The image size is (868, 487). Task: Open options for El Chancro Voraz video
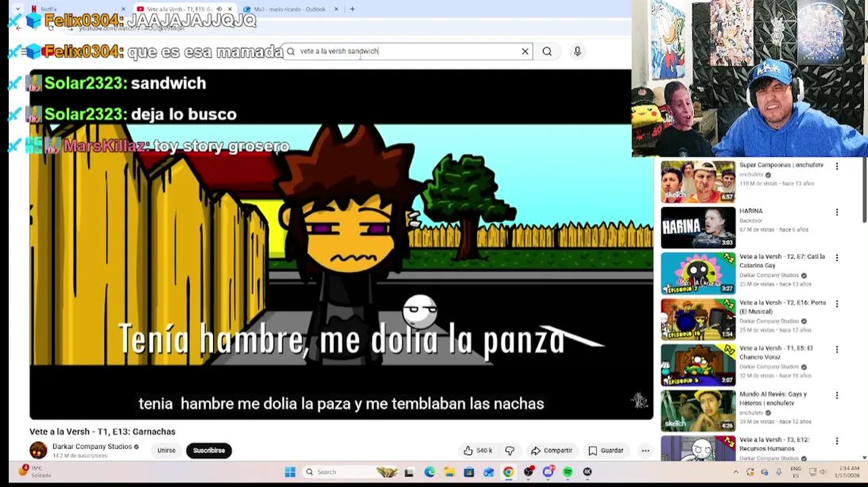pos(837,350)
